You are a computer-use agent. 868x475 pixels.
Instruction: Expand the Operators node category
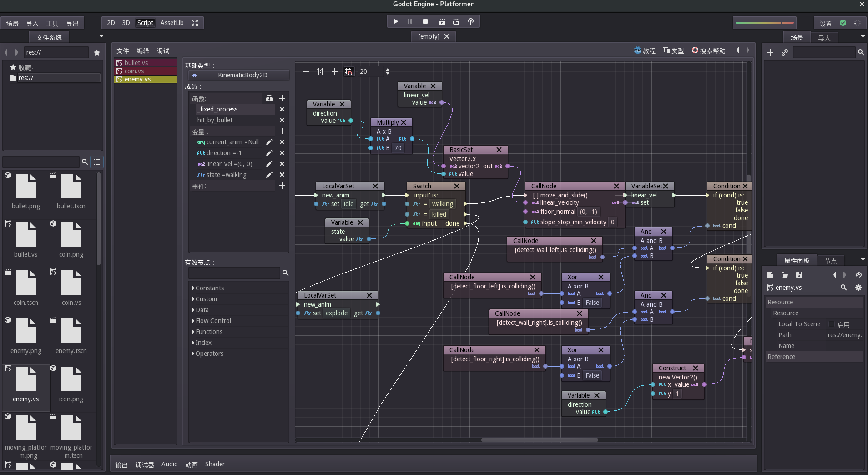click(209, 354)
